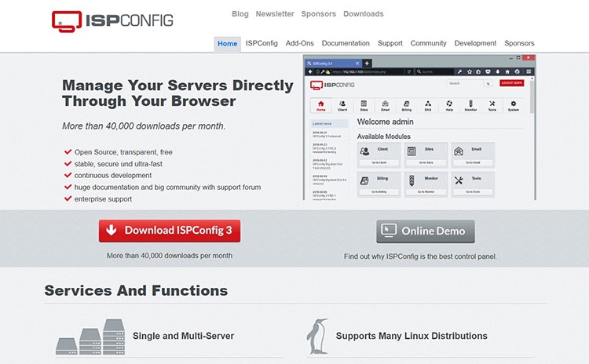
Task: Open the hamburger menu in the screenshot browser
Action: pyautogui.click(x=529, y=71)
